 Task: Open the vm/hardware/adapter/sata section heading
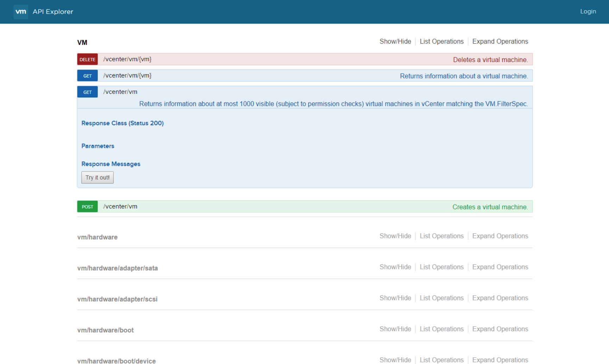[118, 268]
